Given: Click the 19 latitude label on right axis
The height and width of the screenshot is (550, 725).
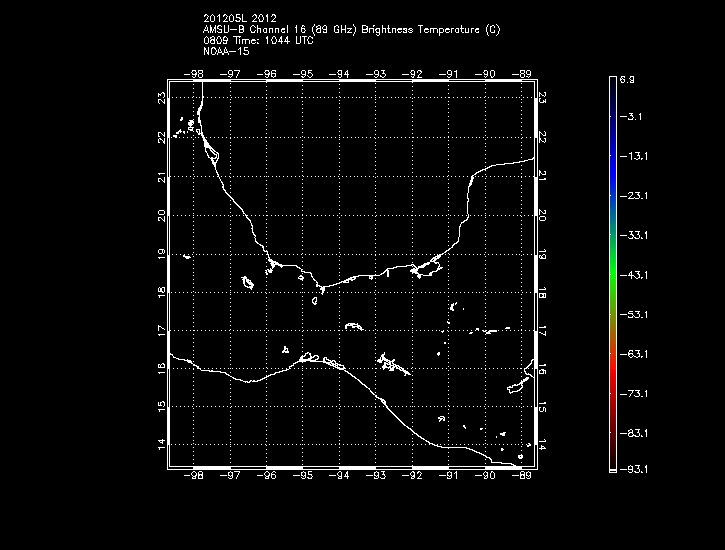Looking at the screenshot, I should [541, 253].
